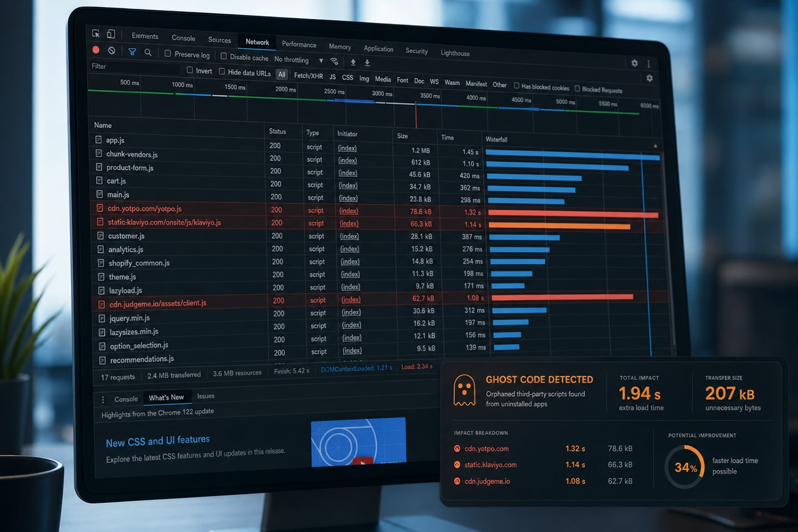The image size is (798, 532).
Task: Click the red file icon beside cdn.judgeme.io/assets/client.js
Action: pos(101,304)
